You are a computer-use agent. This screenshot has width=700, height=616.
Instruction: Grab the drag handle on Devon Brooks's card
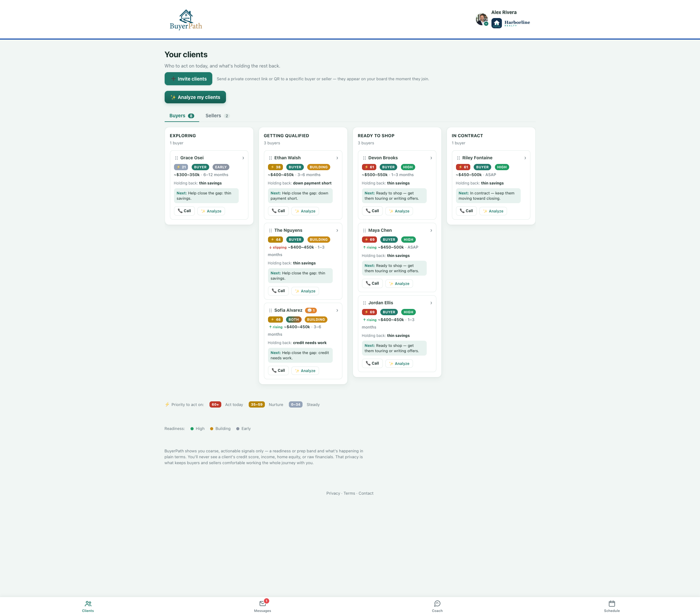(364, 158)
